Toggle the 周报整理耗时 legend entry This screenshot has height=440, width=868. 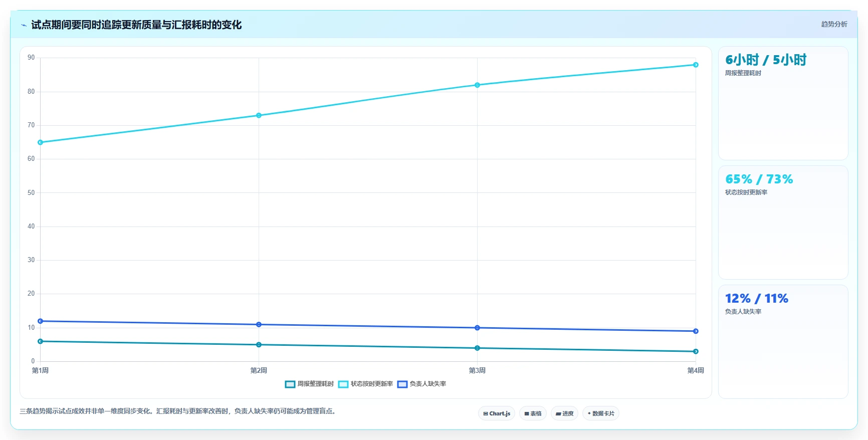pyautogui.click(x=309, y=384)
